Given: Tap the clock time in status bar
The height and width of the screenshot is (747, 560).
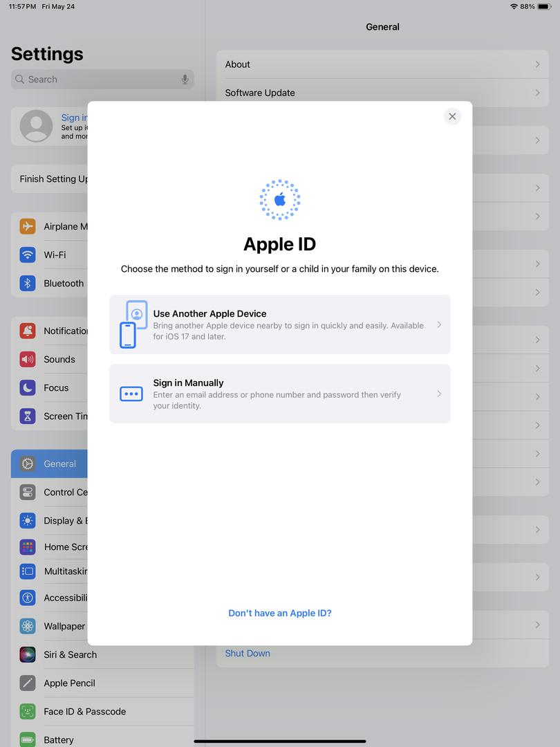Looking at the screenshot, I should (x=22, y=7).
